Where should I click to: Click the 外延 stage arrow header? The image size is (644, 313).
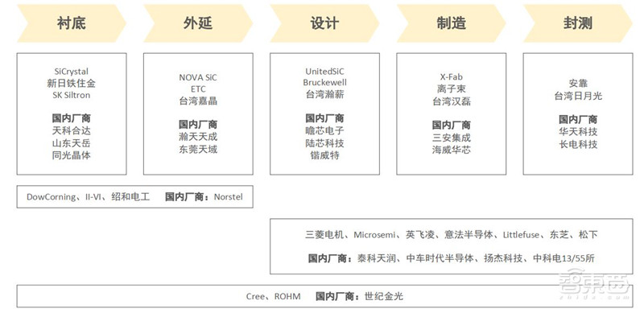(198, 23)
